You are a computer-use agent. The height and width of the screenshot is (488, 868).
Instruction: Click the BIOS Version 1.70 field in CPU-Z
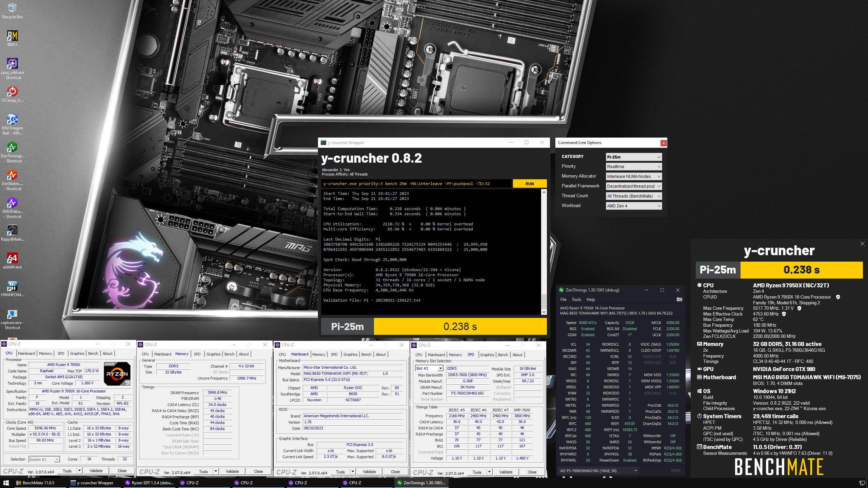[353, 422]
